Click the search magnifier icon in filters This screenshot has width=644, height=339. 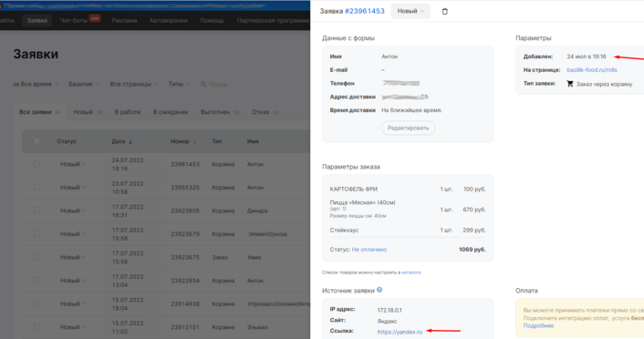[203, 84]
